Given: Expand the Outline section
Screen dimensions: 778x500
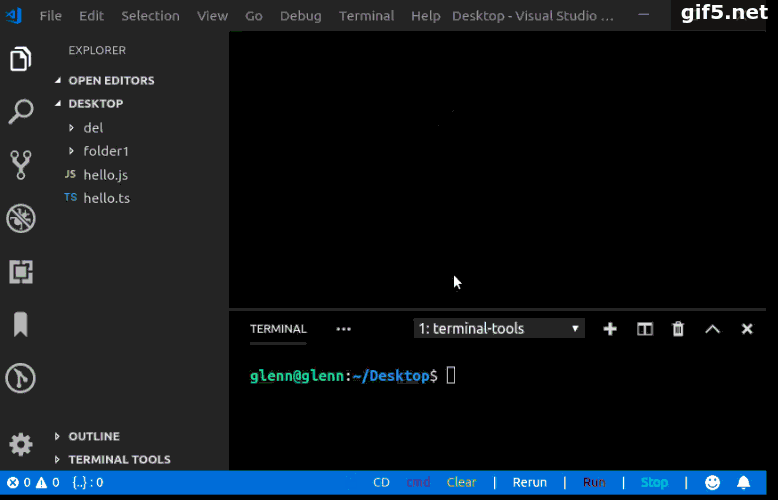Looking at the screenshot, I should (94, 437).
